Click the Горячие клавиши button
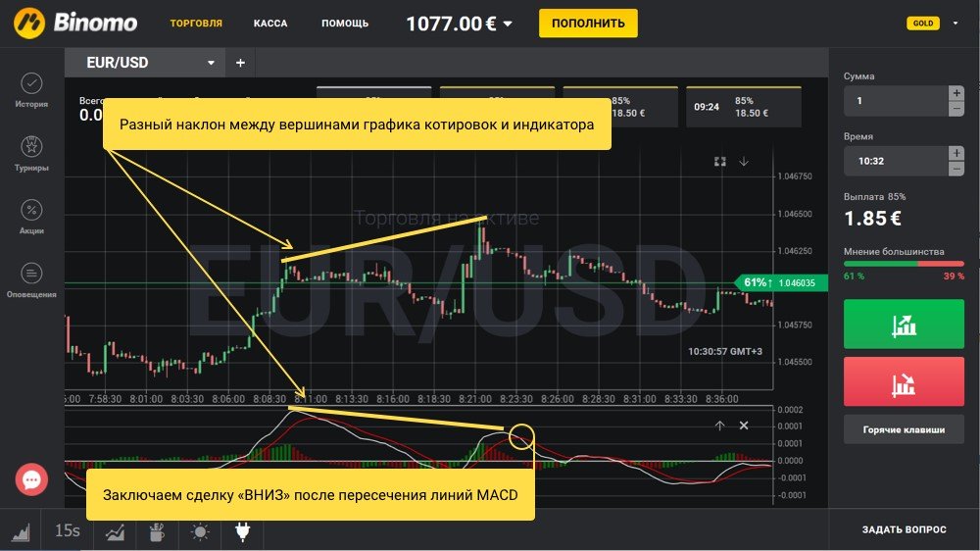Screen dimensions: 980x551 coord(904,429)
